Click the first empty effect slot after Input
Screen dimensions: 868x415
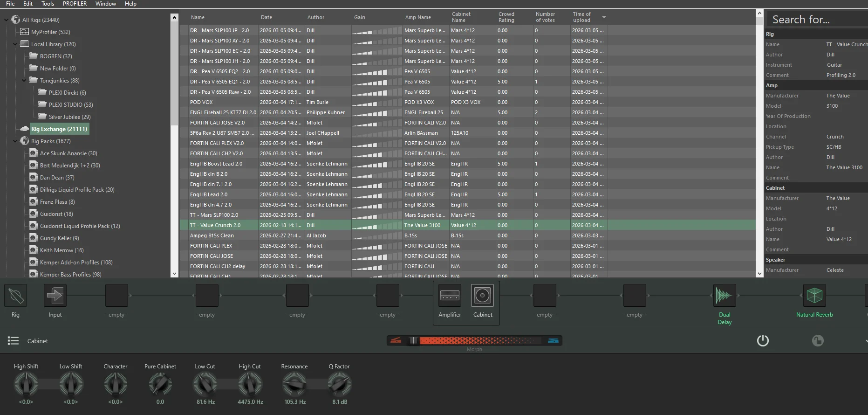(116, 296)
